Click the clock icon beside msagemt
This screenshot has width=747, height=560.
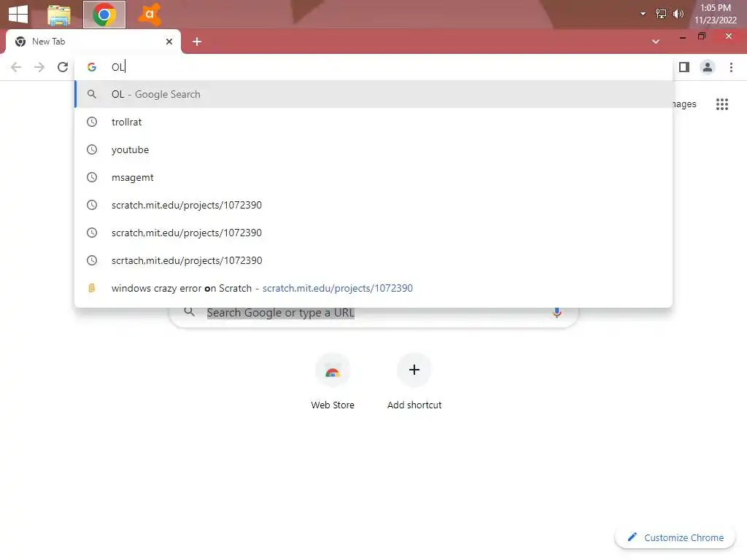92,177
